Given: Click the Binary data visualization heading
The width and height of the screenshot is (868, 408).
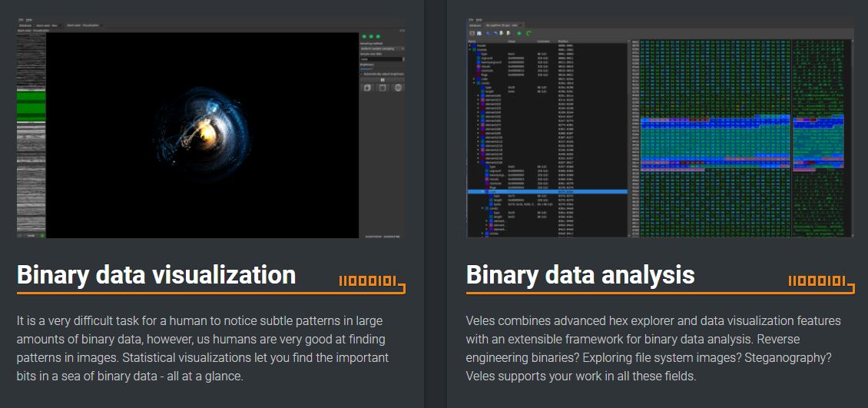Looking at the screenshot, I should click(x=156, y=275).
